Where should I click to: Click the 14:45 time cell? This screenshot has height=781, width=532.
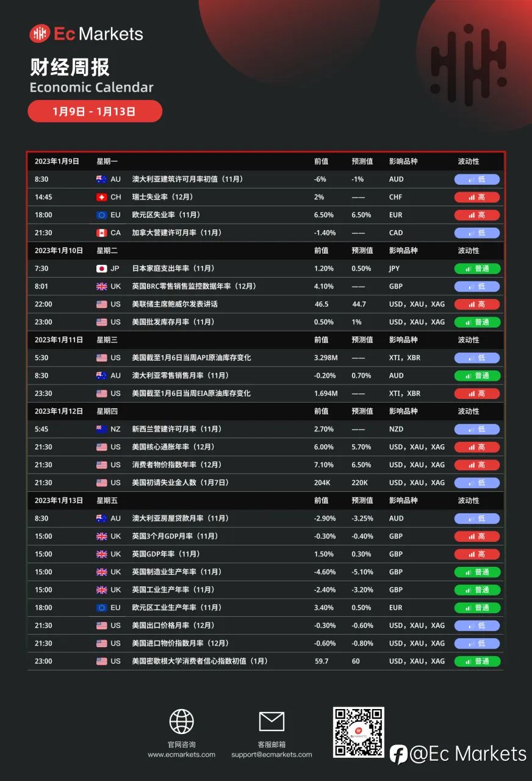(43, 197)
